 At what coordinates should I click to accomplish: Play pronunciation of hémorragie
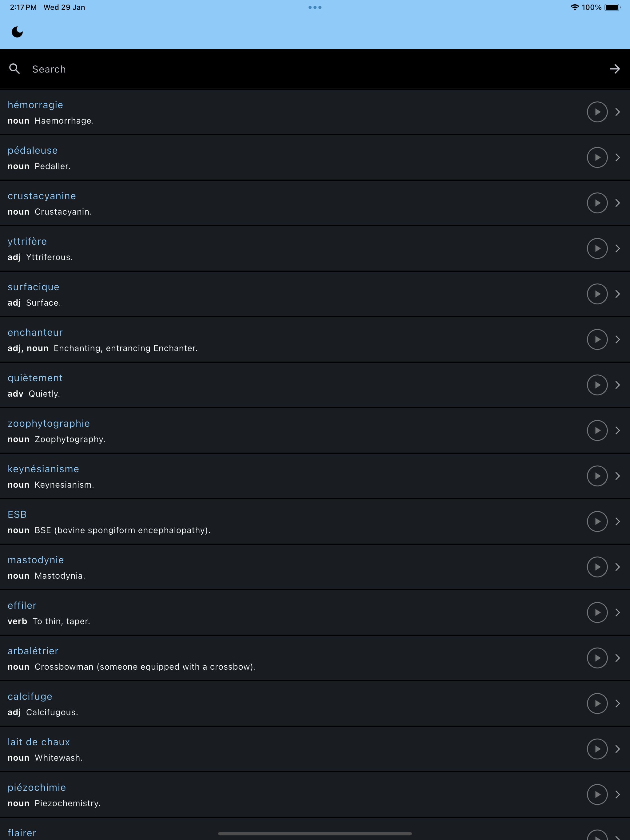pos(597,112)
